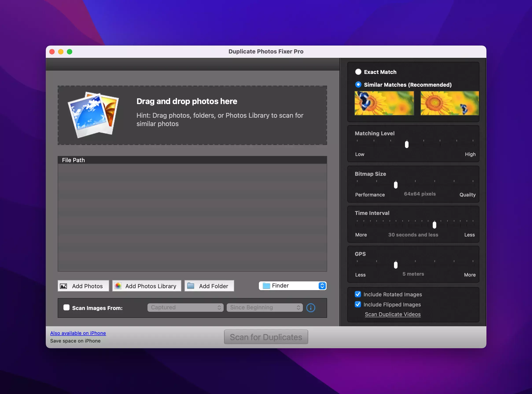Select Similar Matches (Recommended) option
Image resolution: width=532 pixels, height=394 pixels.
pos(358,85)
